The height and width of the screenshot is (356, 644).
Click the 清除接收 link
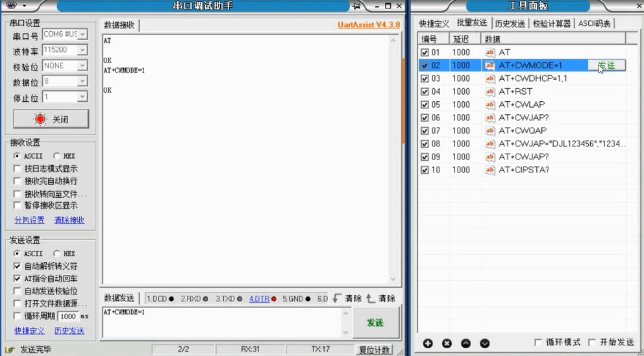click(x=69, y=220)
